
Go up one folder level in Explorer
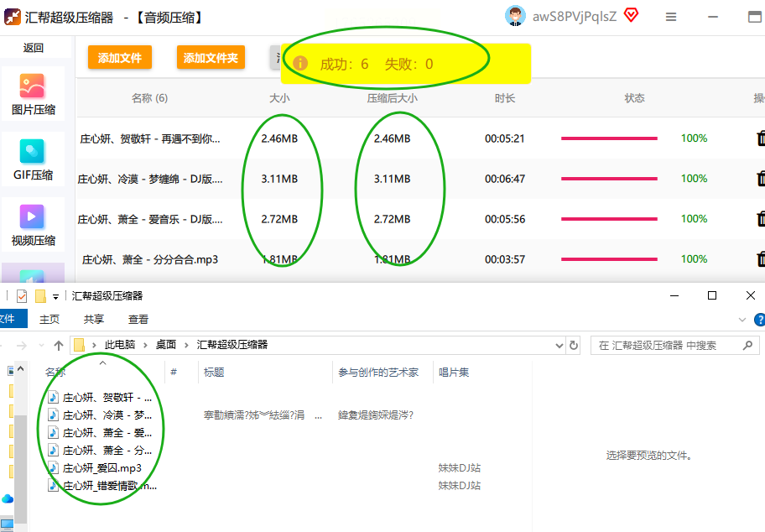[59, 346]
